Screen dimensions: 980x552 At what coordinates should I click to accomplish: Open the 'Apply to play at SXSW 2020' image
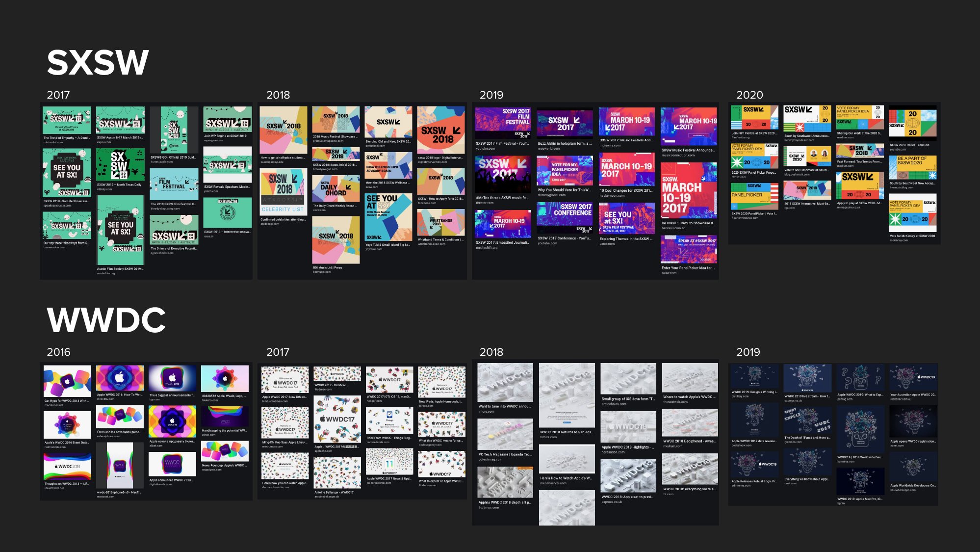coord(860,186)
